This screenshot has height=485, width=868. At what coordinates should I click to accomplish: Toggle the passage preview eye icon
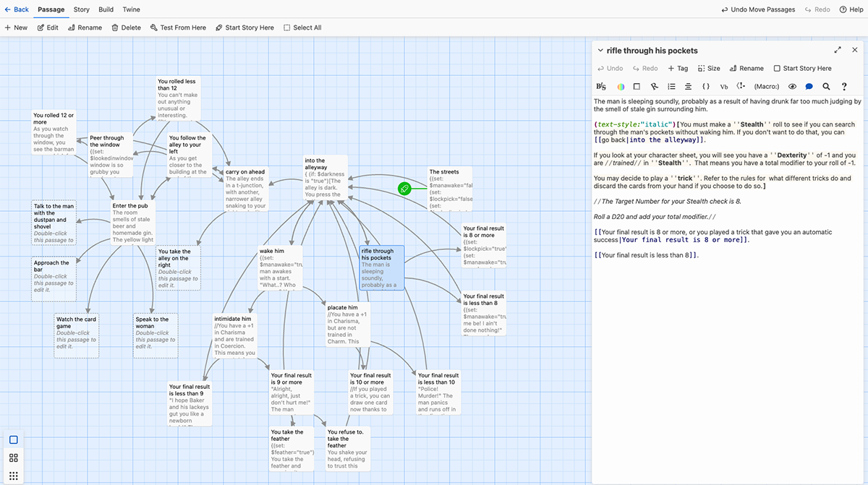[793, 86]
